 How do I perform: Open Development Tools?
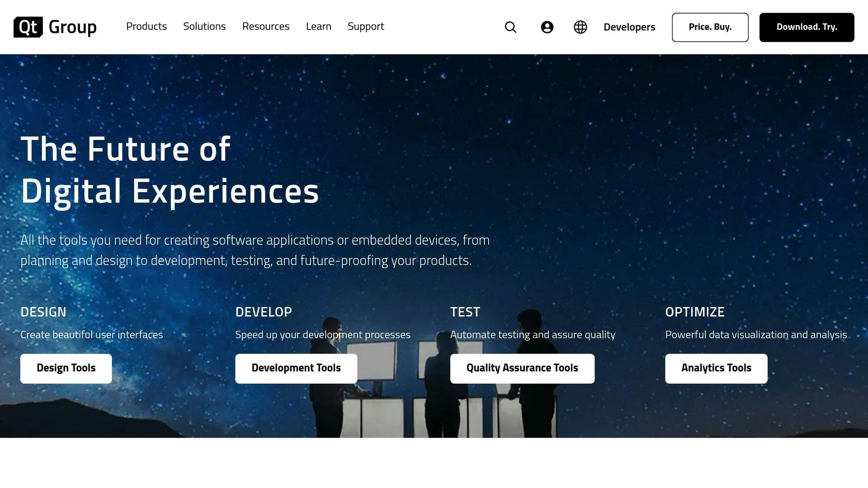pos(296,368)
